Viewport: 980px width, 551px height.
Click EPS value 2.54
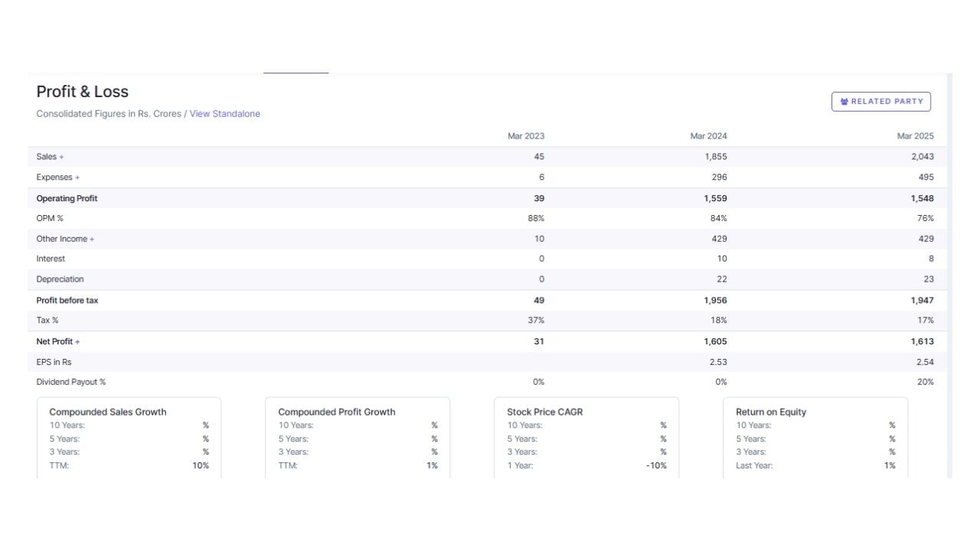(x=925, y=362)
